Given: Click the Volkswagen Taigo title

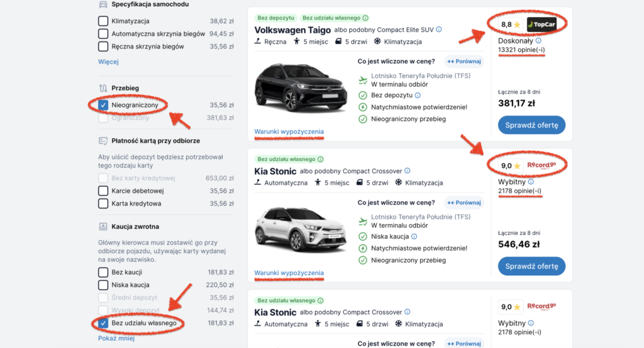Looking at the screenshot, I should tap(292, 30).
